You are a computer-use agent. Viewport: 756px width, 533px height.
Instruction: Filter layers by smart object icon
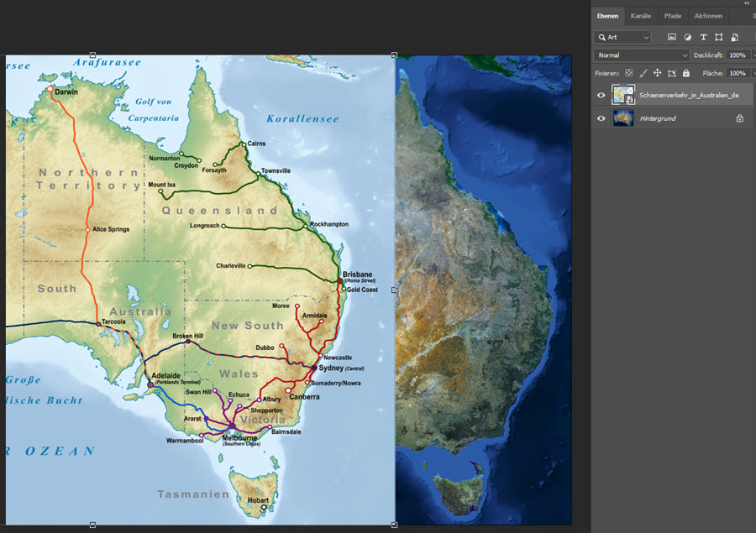735,37
